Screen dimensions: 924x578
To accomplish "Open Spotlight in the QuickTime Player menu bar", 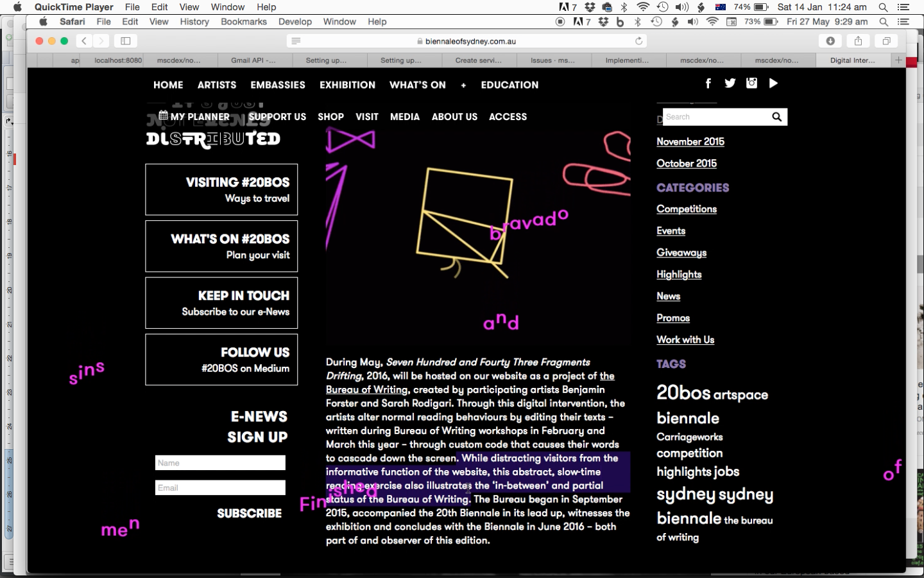I will pyautogui.click(x=884, y=7).
